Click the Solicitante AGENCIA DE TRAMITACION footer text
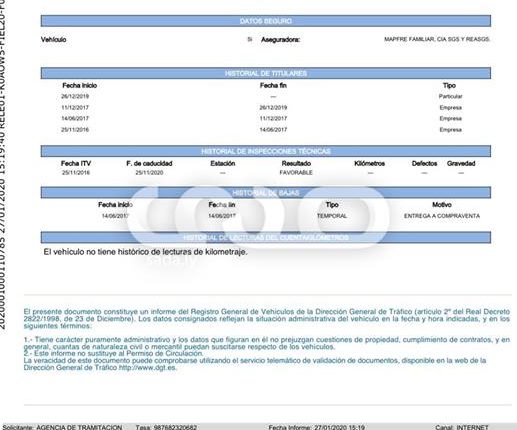The image size is (517, 430). (62, 427)
